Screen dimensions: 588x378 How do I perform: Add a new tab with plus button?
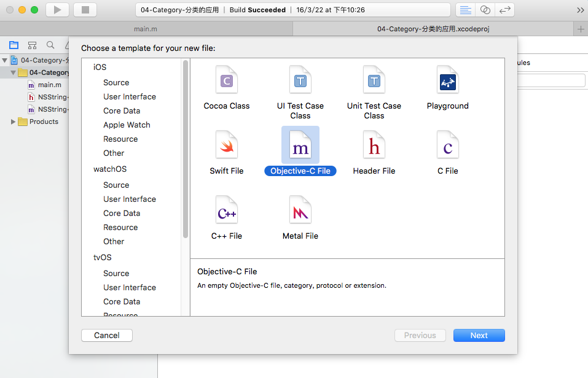[x=581, y=29]
